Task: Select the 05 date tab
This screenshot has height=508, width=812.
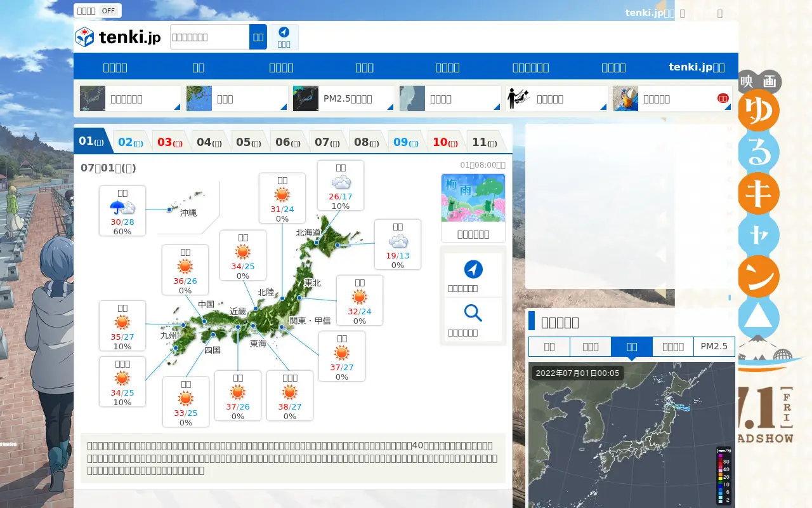Action: [x=249, y=142]
